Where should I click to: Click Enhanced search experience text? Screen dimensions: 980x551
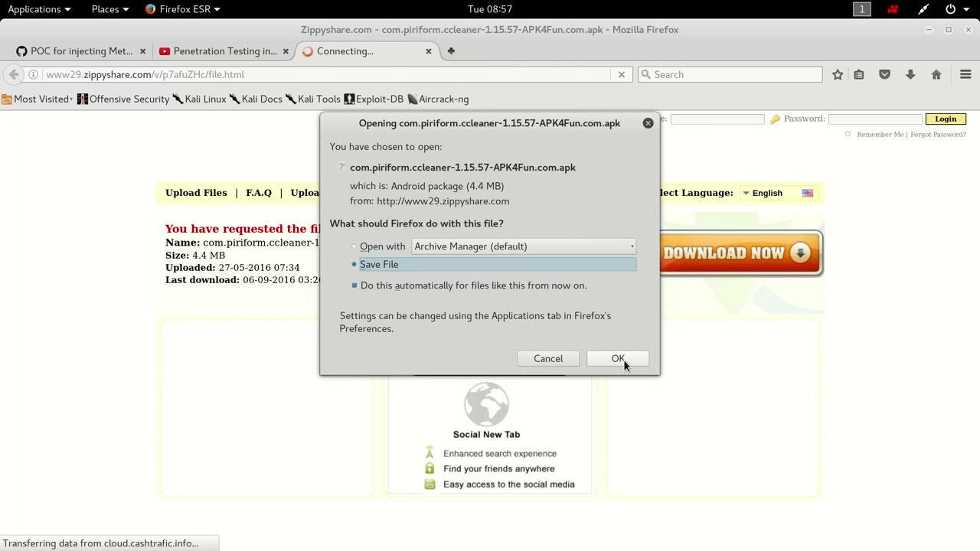500,454
